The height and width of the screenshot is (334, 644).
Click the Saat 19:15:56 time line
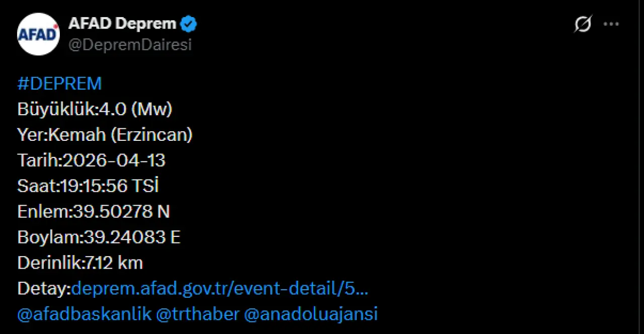(88, 186)
